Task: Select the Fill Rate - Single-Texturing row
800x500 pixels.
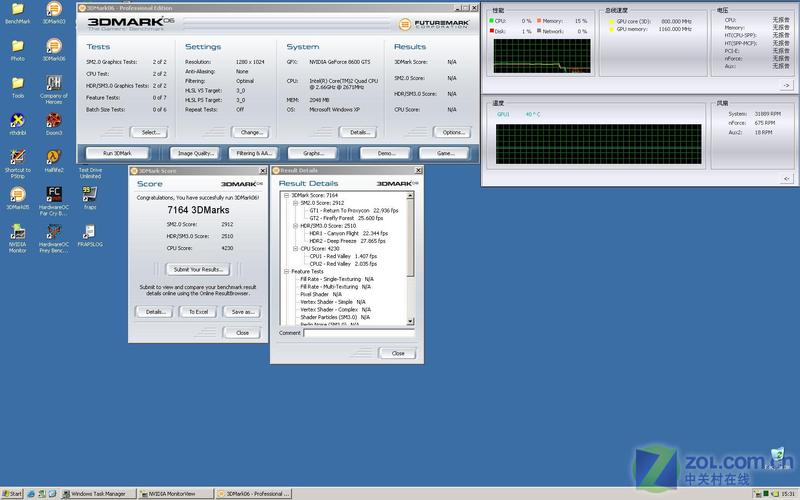Action: 337,279
